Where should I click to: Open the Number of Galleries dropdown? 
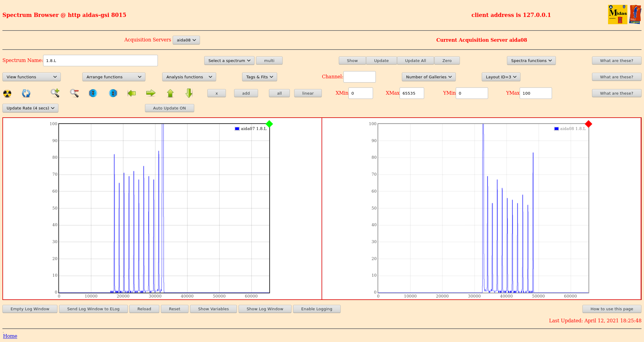tap(429, 77)
